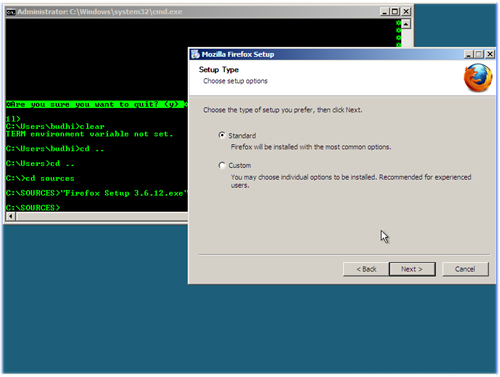
Task: Cancel the Firefox setup
Action: [465, 269]
